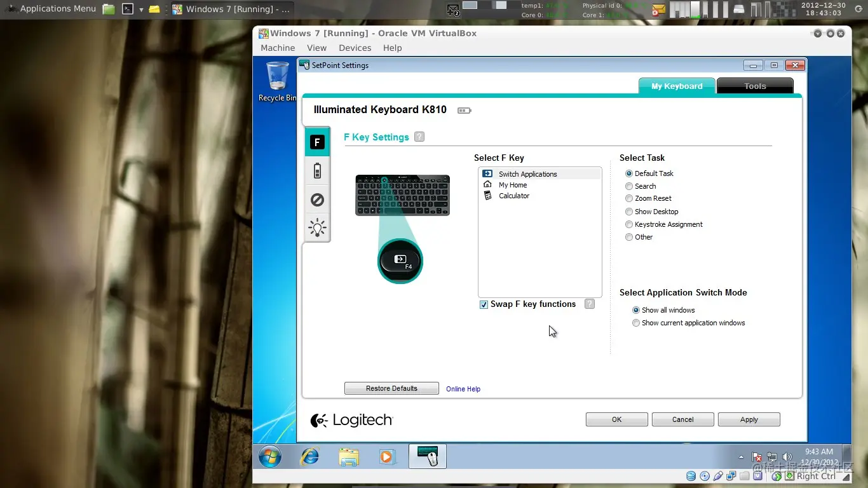The width and height of the screenshot is (868, 488).
Task: Select Switch Applications in F Key list
Action: coord(539,174)
